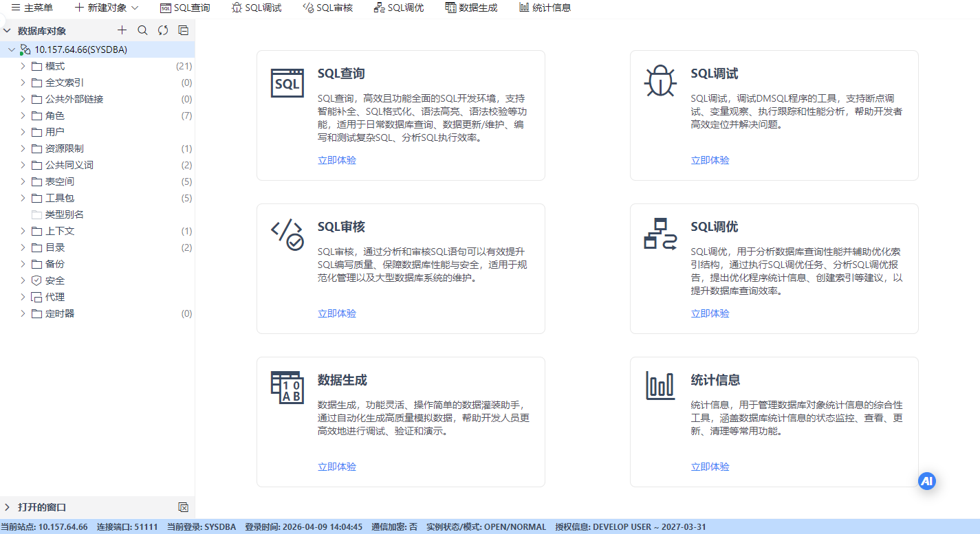Click the 代理 icon in tree
The image size is (980, 534).
[x=36, y=297]
